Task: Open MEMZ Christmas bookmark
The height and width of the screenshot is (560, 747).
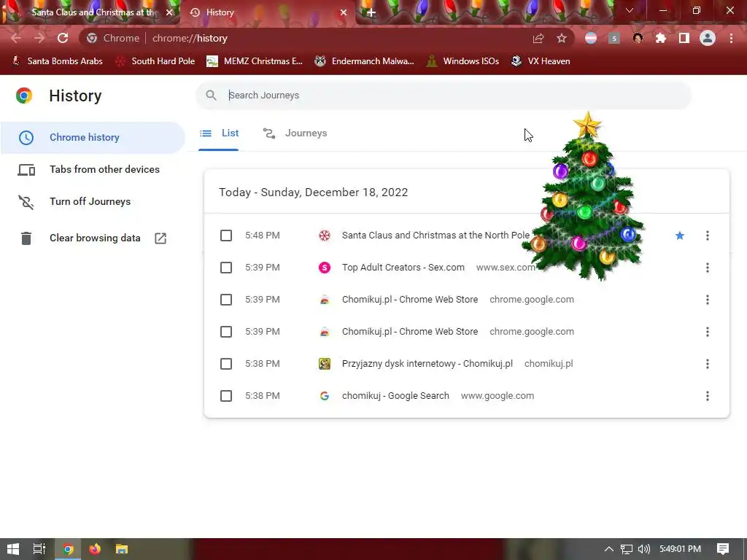Action: [255, 61]
